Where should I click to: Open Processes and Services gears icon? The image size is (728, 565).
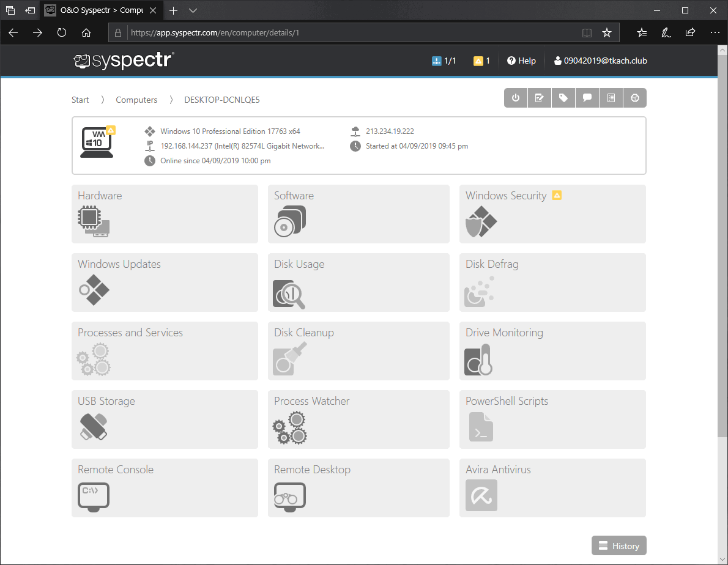click(94, 359)
